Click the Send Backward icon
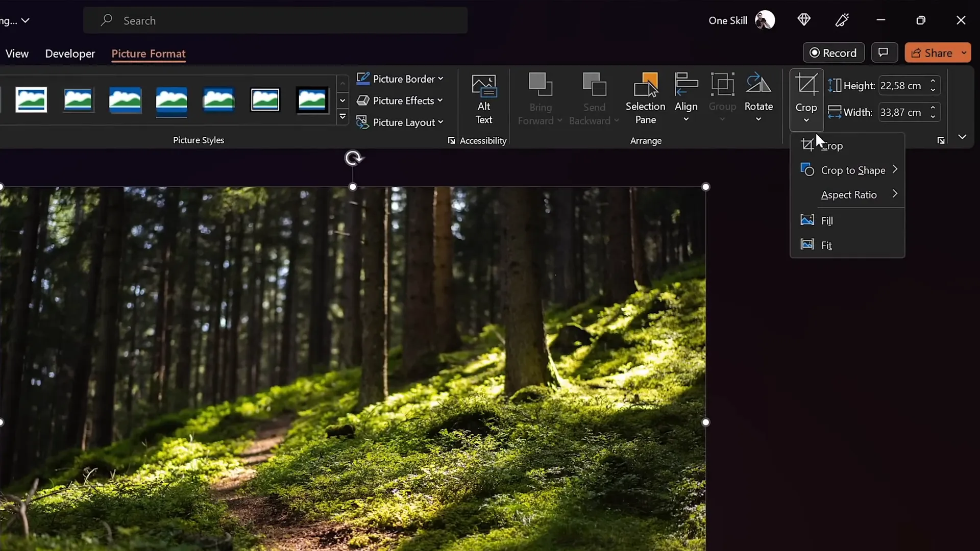This screenshot has width=980, height=551. click(594, 85)
